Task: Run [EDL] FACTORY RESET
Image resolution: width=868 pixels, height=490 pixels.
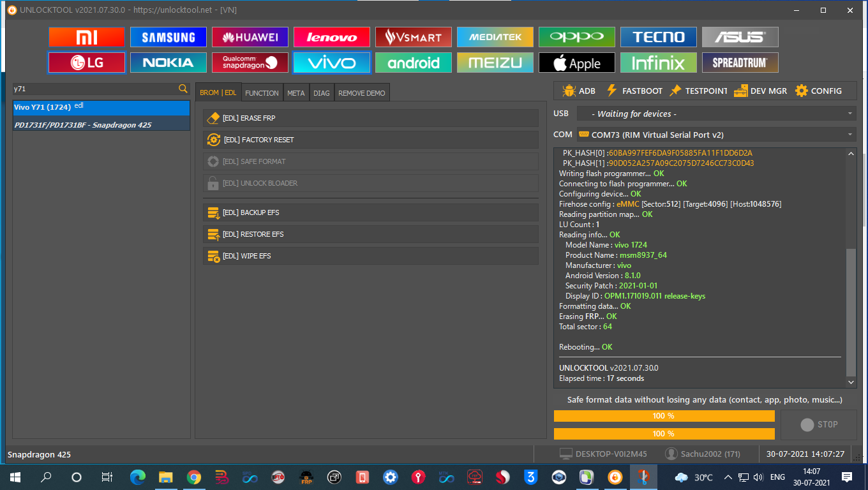Action: (x=371, y=140)
